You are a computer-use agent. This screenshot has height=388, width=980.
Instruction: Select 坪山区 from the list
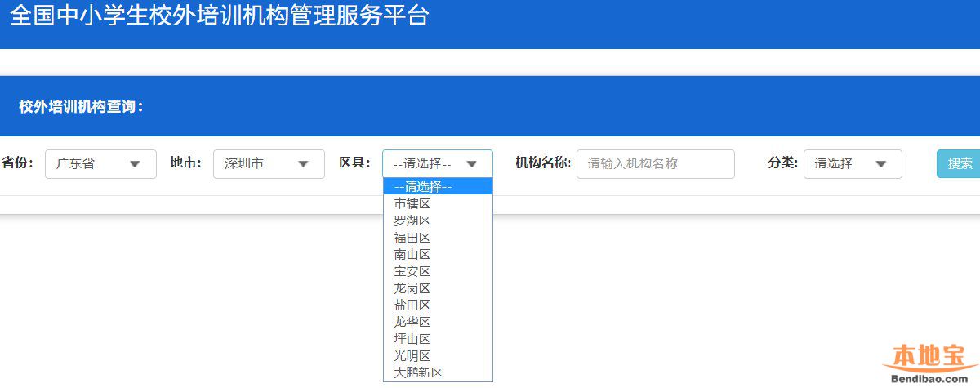pyautogui.click(x=438, y=339)
